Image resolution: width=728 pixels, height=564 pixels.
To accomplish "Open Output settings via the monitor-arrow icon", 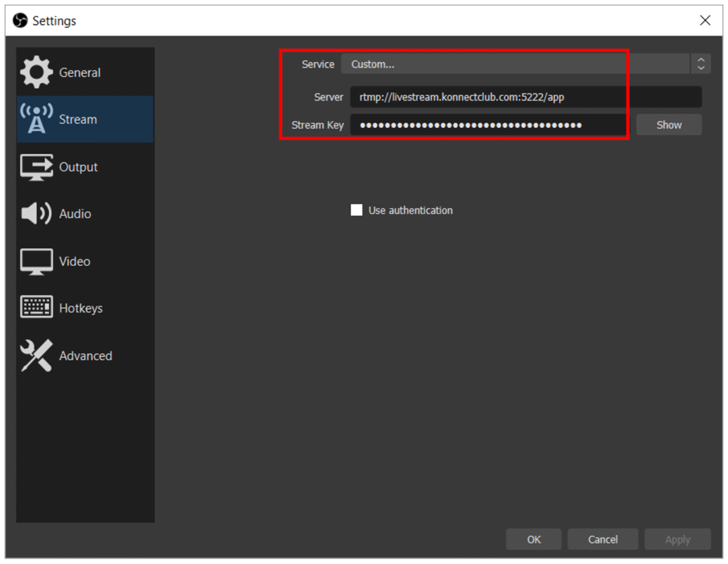I will point(36,167).
